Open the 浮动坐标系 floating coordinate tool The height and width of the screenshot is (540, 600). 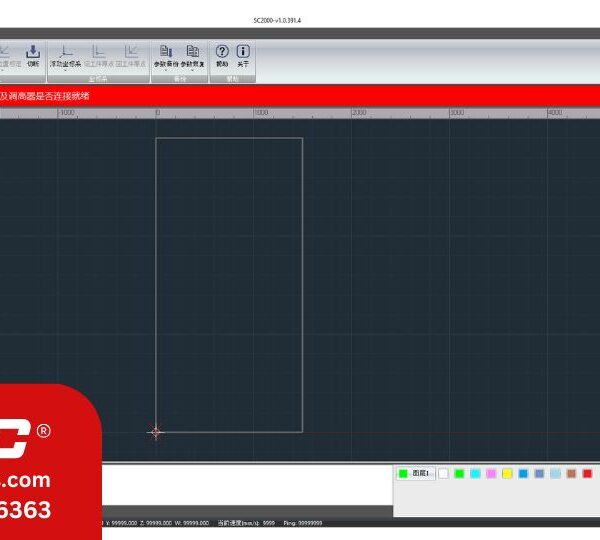tap(65, 56)
